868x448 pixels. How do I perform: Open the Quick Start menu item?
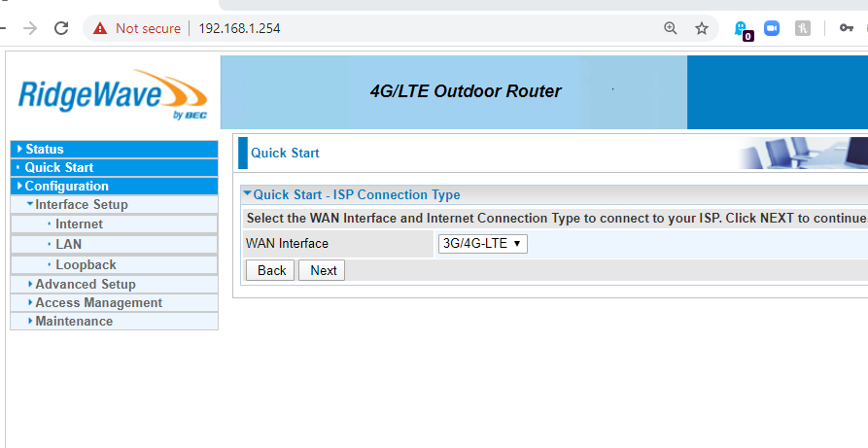tap(114, 167)
